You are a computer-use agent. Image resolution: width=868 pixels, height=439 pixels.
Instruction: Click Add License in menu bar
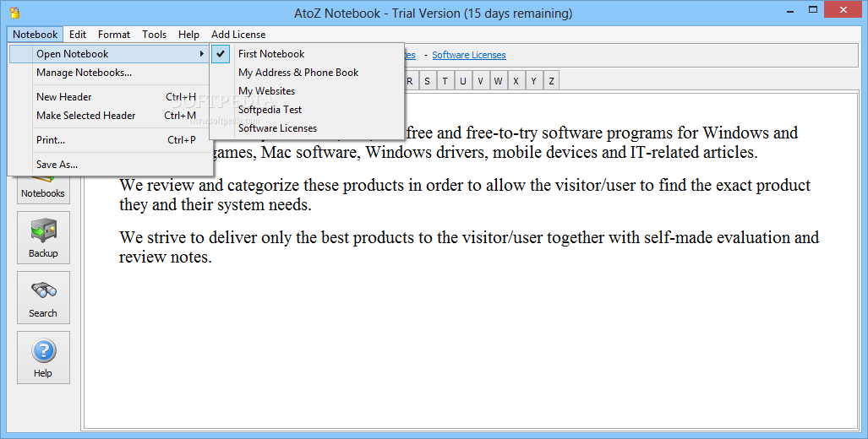pos(238,35)
